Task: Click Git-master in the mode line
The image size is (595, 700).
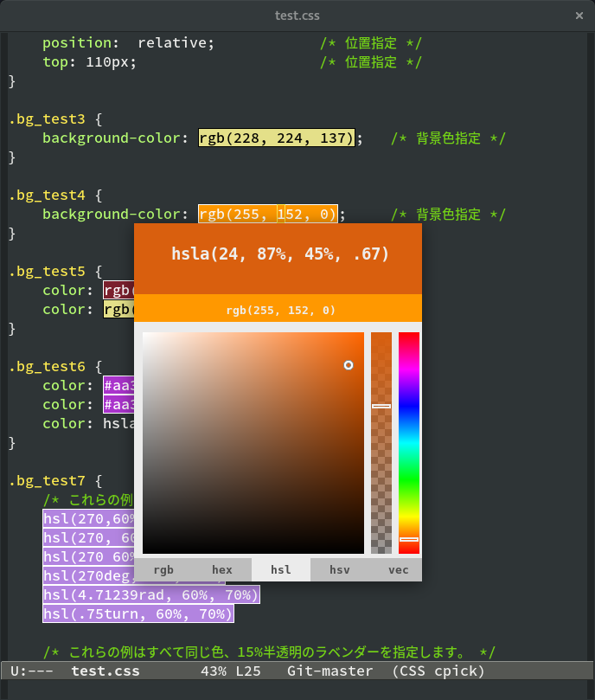Action: (329, 671)
